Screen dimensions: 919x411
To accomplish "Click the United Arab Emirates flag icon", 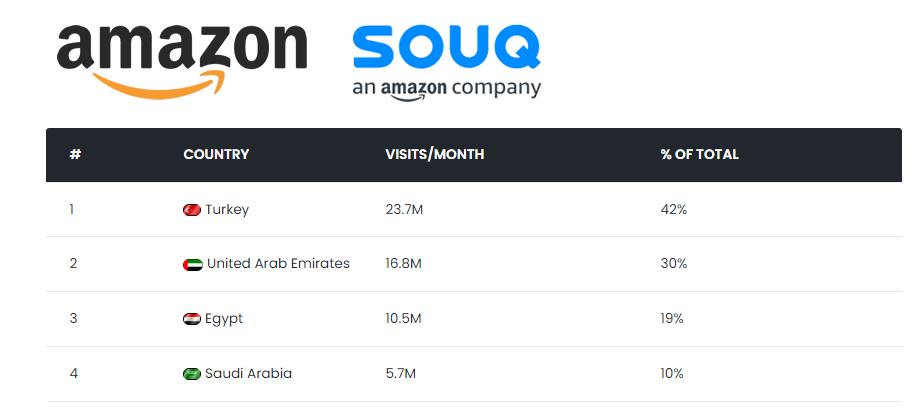I will (x=193, y=264).
